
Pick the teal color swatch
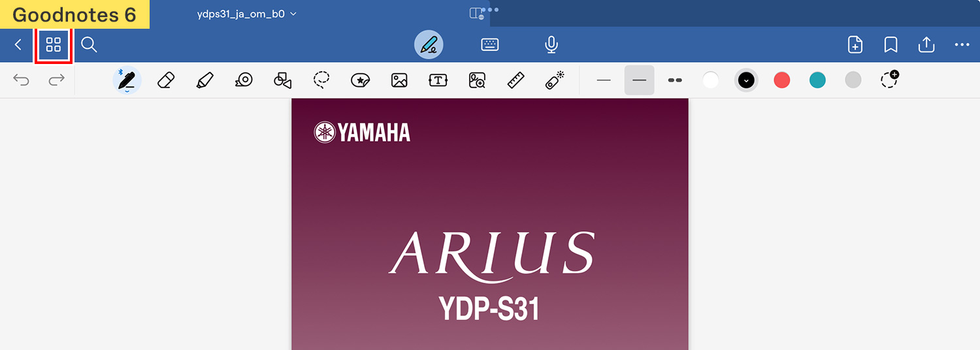coord(817,80)
